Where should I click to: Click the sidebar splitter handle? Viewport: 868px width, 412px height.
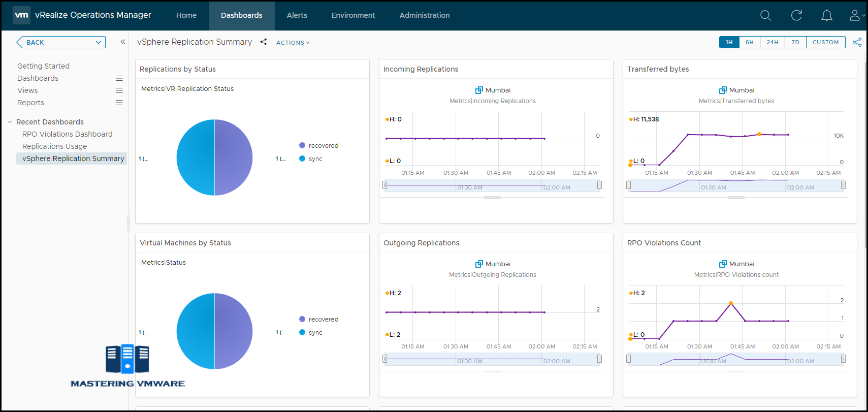click(x=128, y=223)
